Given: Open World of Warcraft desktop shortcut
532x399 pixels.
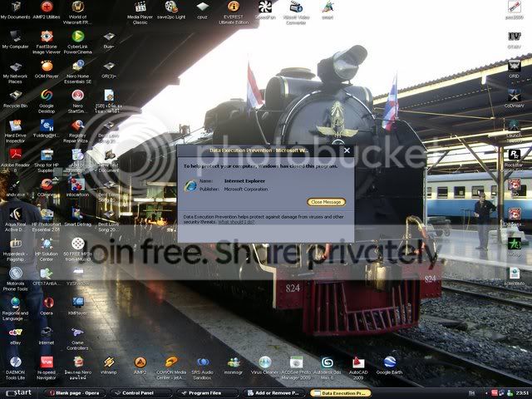Looking at the screenshot, I should 78,8.
